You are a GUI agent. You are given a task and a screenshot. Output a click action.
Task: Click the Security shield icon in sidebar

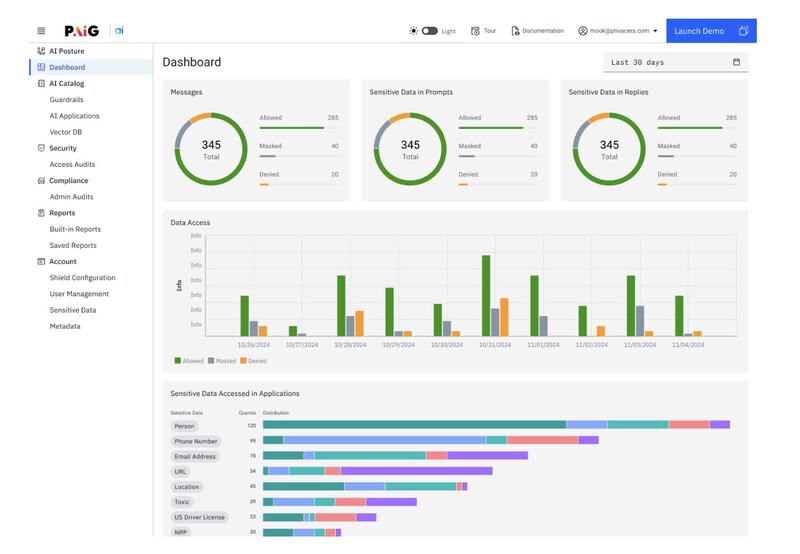(41, 148)
